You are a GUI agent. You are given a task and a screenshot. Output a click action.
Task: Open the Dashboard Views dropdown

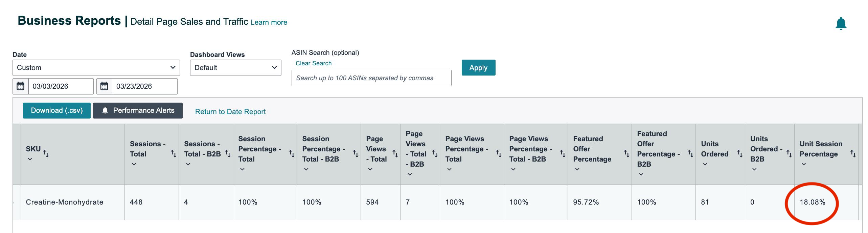[x=235, y=68]
